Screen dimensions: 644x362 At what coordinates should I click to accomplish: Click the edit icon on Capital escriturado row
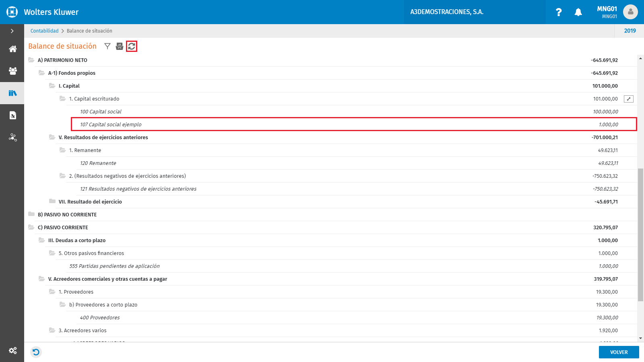tap(629, 99)
